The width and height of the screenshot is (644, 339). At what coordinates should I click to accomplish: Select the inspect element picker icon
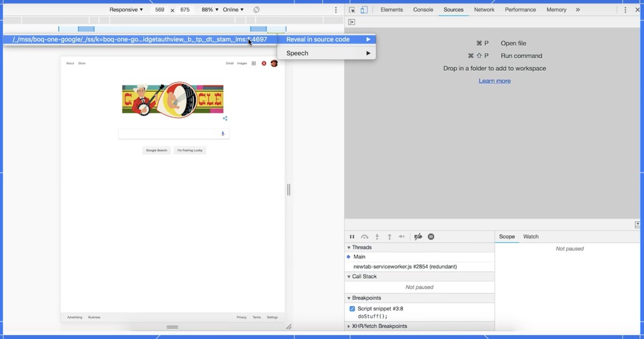[352, 10]
